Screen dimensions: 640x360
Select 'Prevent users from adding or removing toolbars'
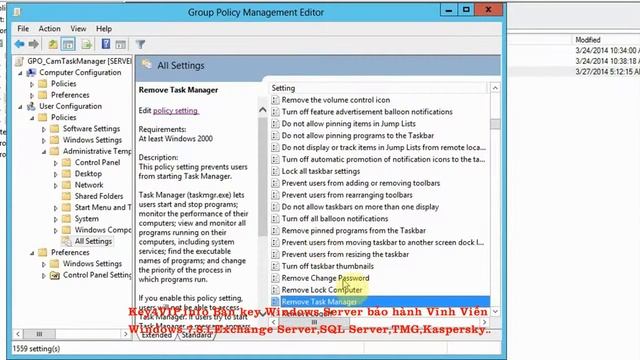click(x=361, y=183)
